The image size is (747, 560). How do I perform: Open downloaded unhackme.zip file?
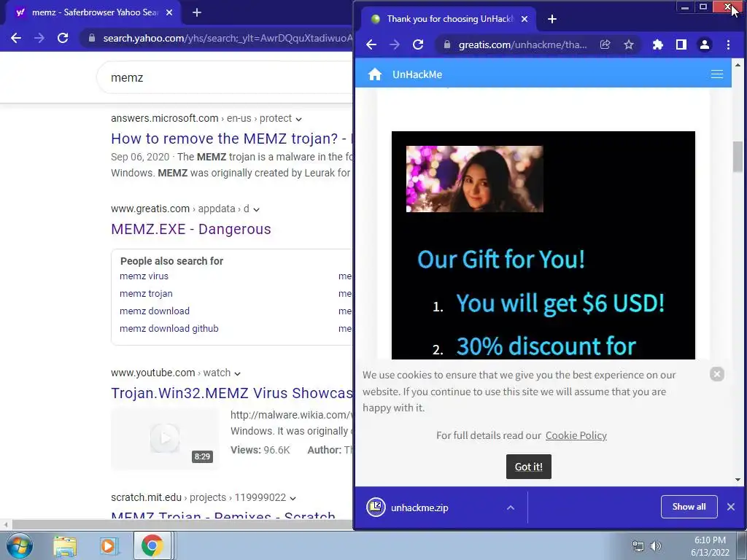[x=419, y=508]
